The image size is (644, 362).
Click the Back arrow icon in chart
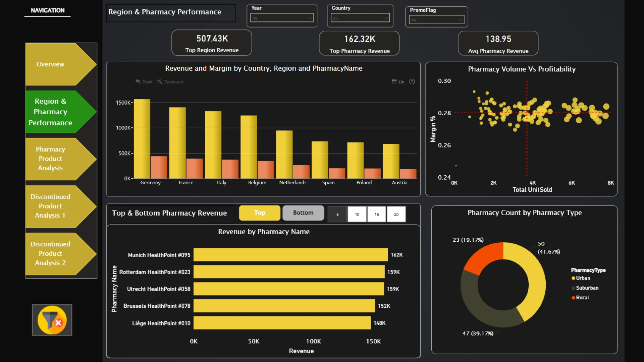[x=138, y=81]
